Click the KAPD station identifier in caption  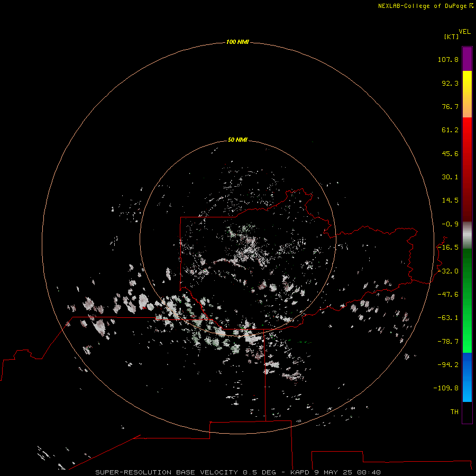(300, 472)
